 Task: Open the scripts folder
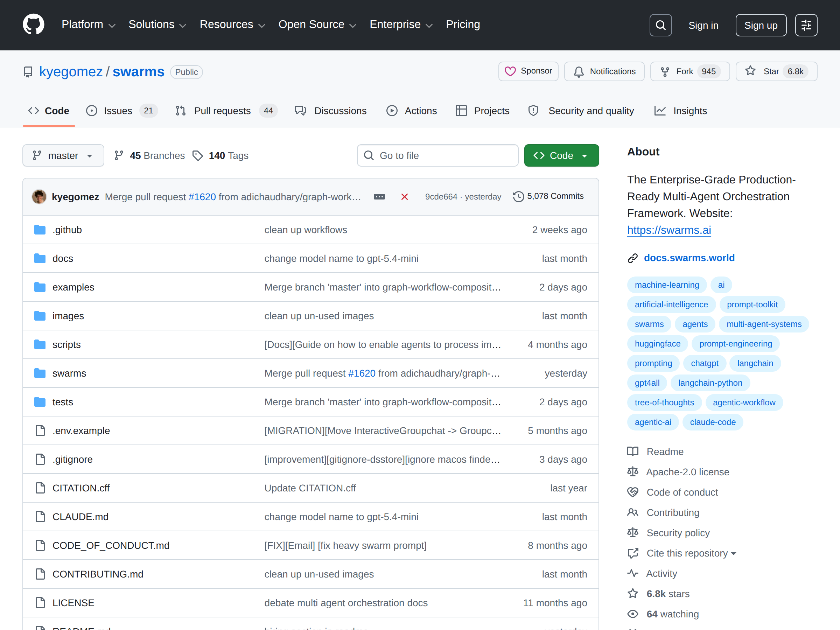pyautogui.click(x=66, y=344)
